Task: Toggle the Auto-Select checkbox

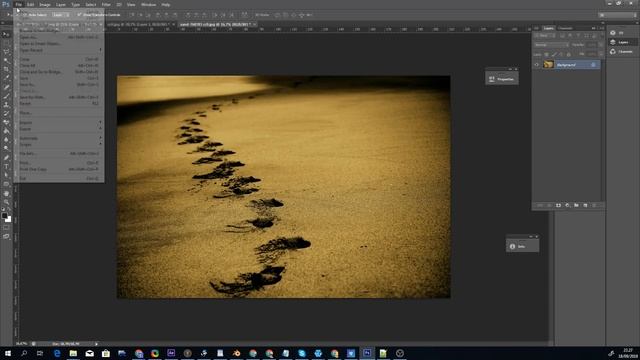Action: point(25,15)
